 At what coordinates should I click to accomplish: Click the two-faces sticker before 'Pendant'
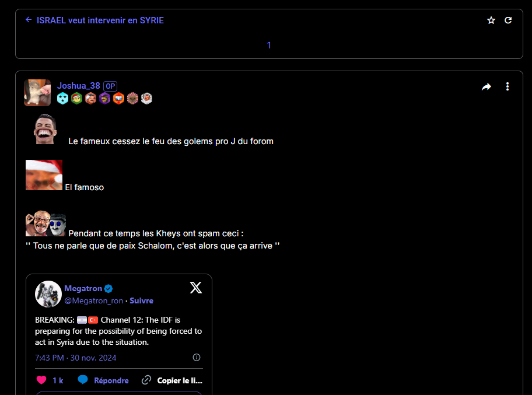46,223
